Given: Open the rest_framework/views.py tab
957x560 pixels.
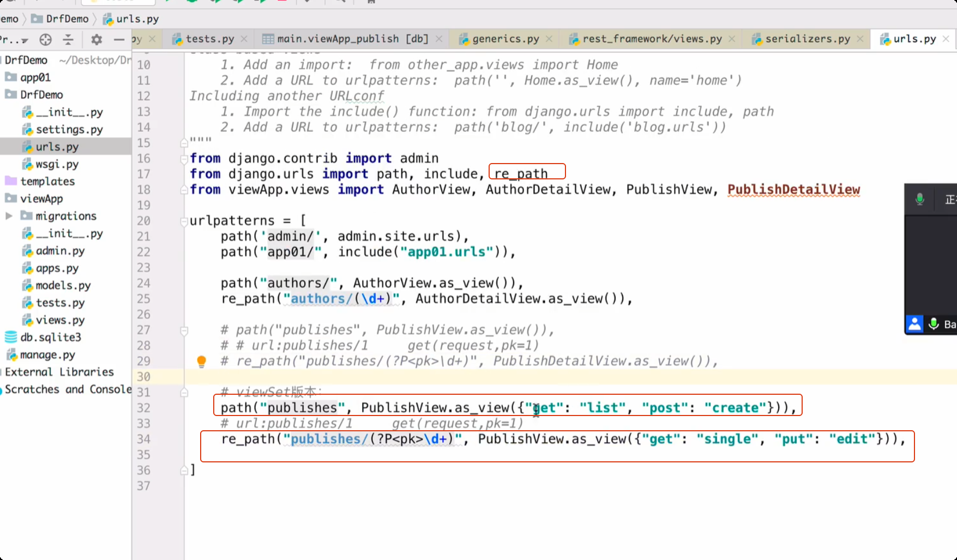Looking at the screenshot, I should click(652, 39).
